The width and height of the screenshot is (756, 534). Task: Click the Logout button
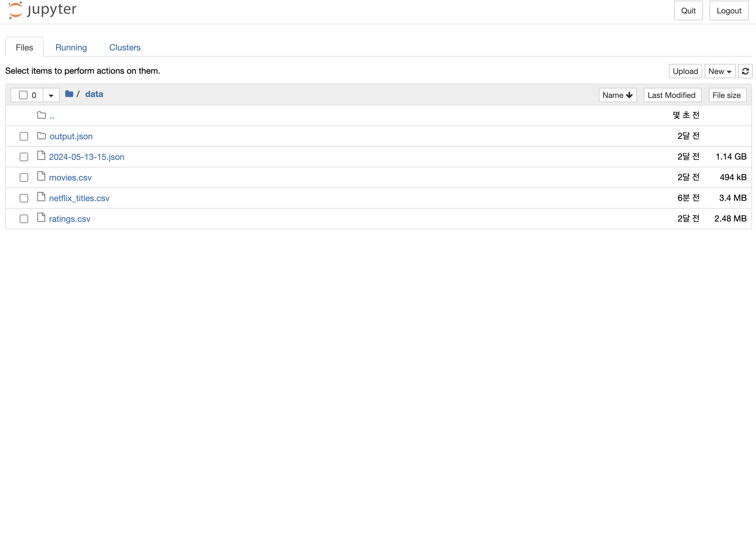[x=729, y=10]
